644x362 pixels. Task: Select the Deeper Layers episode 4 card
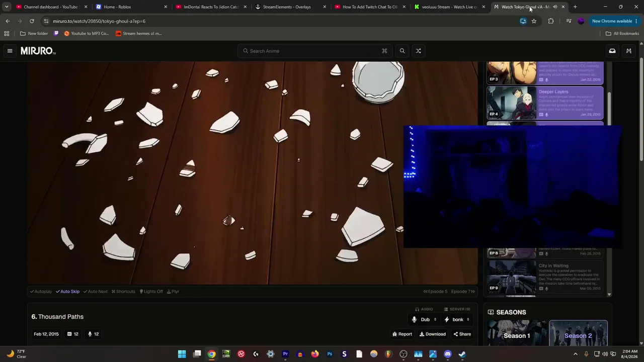tap(545, 103)
